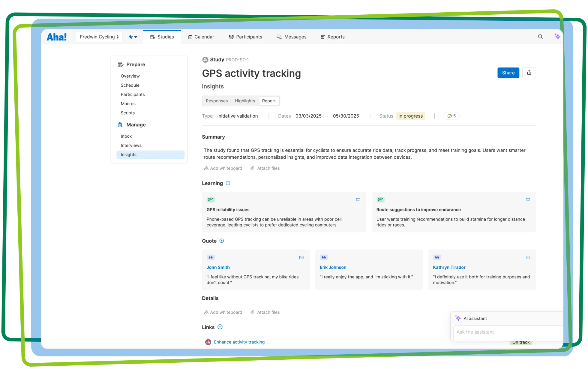Click the AI assistant sparkle icon in the panel
This screenshot has width=588, height=369.
[457, 318]
